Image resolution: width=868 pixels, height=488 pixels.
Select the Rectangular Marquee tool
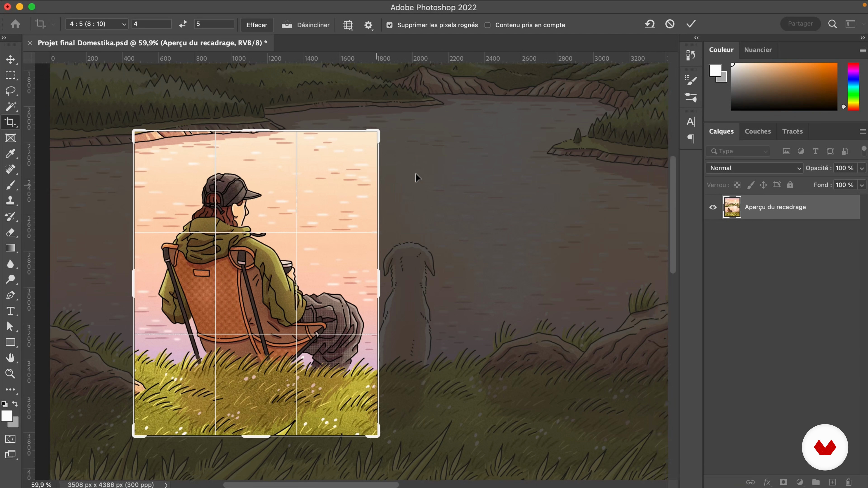coord(10,75)
